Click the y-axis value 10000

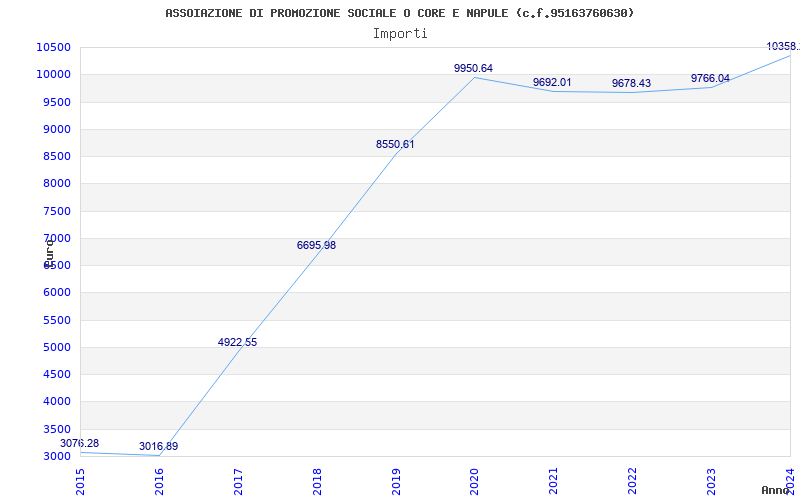pyautogui.click(x=53, y=74)
